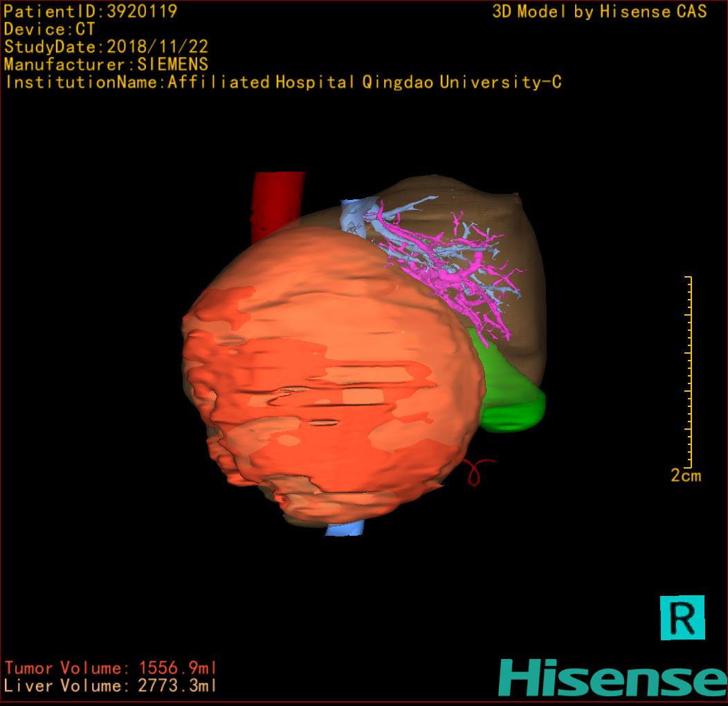Select the red aorta vessel
This screenshot has width=728, height=706.
[x=277, y=201]
